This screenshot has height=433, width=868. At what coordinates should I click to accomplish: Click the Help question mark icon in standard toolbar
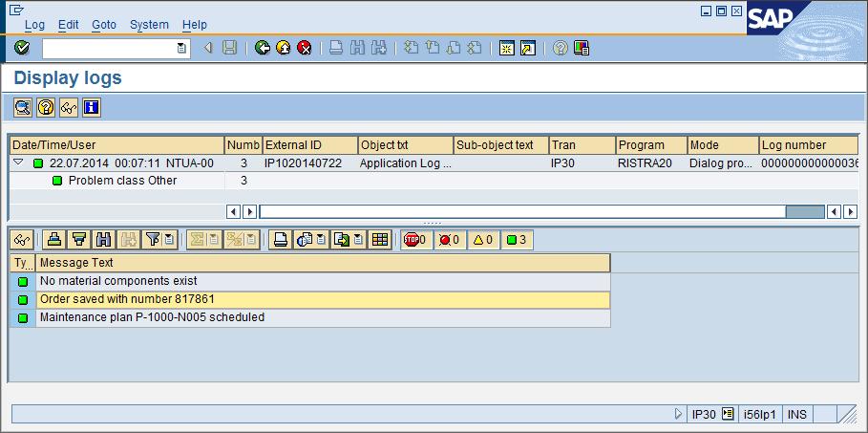[561, 48]
